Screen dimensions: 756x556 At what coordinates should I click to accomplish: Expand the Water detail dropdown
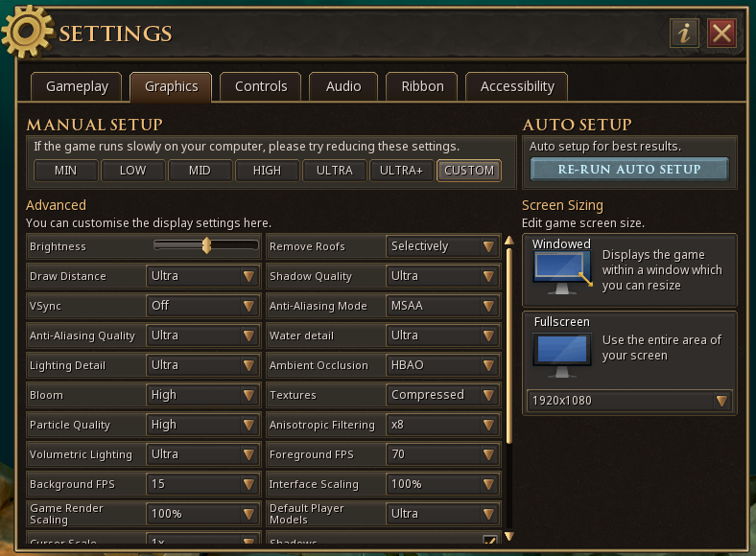point(442,336)
